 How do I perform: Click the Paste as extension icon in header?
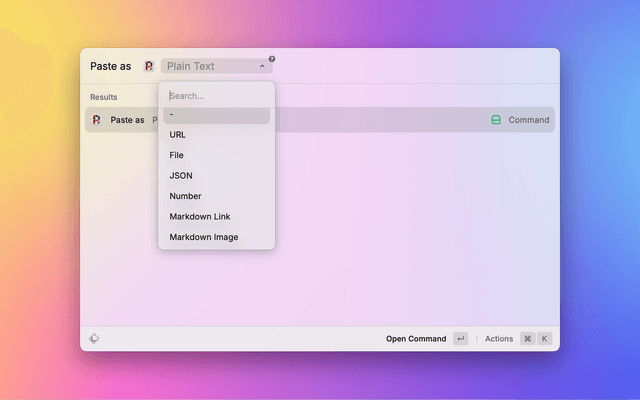[x=149, y=66]
